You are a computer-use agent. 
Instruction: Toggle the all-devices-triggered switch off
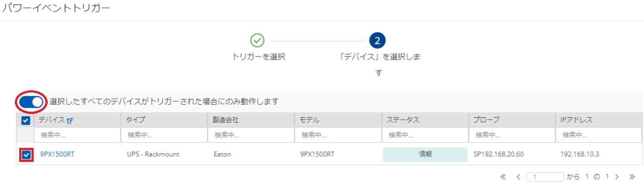coord(31,102)
